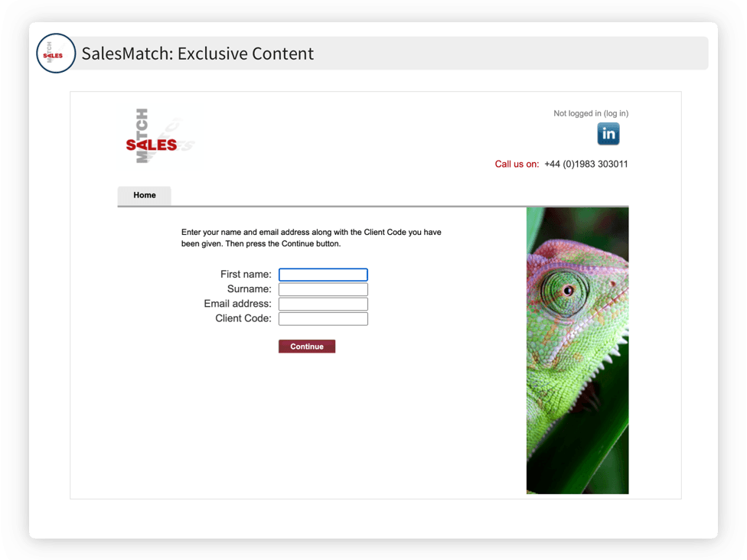Viewport: 747px width, 560px height.
Task: Click the "Surname:" label
Action: (x=250, y=289)
